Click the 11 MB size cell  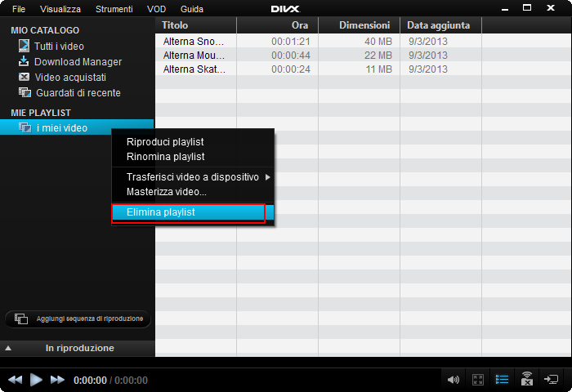378,69
